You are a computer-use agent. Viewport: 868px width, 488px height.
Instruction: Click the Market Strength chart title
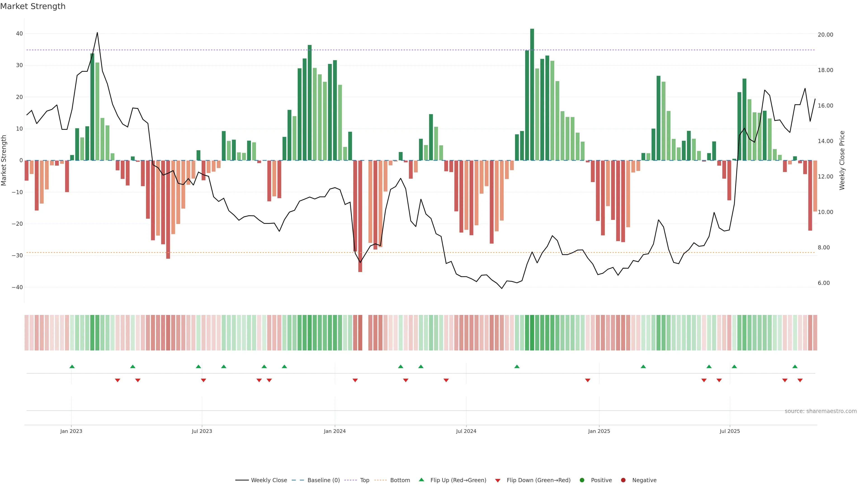click(x=33, y=6)
